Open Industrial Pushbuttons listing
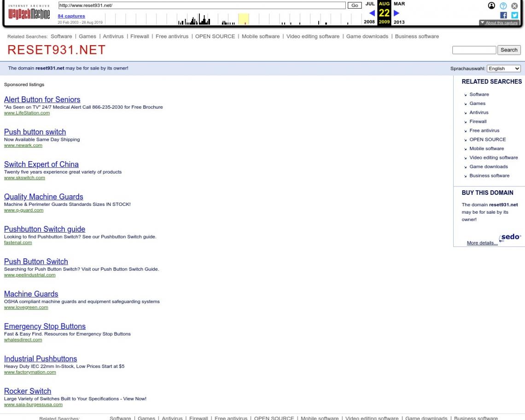The height and width of the screenshot is (420, 525). (41, 359)
